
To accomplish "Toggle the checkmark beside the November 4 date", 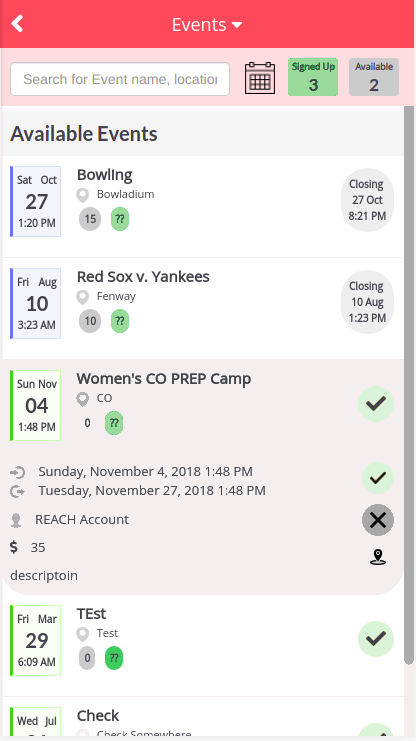I will coord(378,478).
